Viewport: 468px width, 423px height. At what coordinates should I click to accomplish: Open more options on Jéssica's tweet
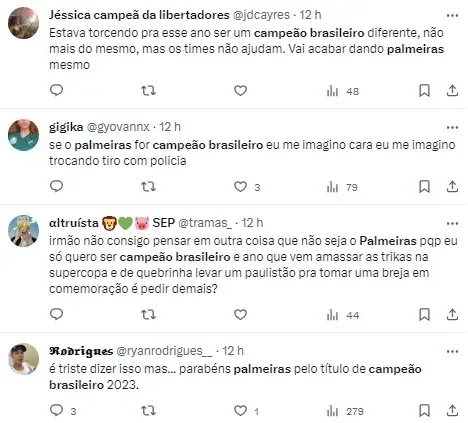(452, 15)
